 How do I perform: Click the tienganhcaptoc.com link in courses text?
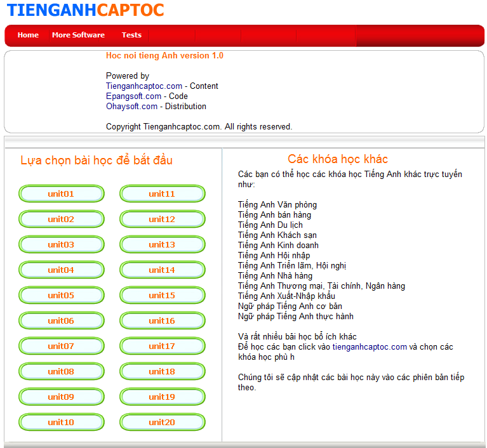(x=370, y=347)
